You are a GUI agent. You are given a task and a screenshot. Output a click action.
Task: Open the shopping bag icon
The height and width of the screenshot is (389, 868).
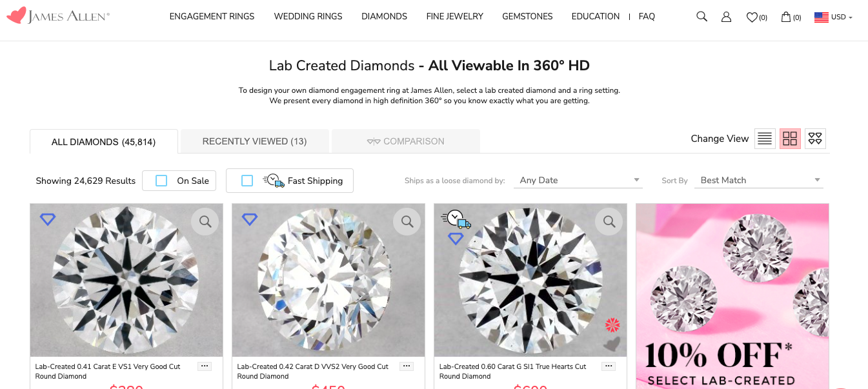(x=786, y=17)
